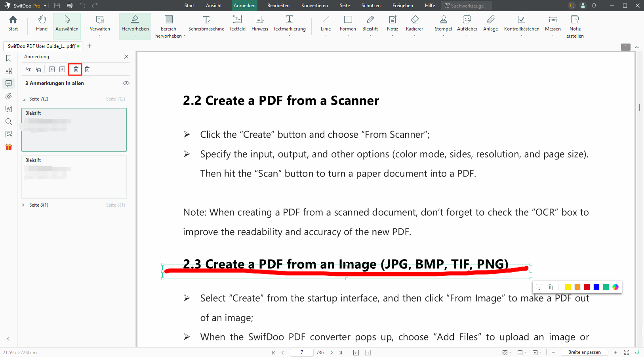The height and width of the screenshot is (357, 644).
Task: Click the save icon in title bar
Action: click(57, 6)
